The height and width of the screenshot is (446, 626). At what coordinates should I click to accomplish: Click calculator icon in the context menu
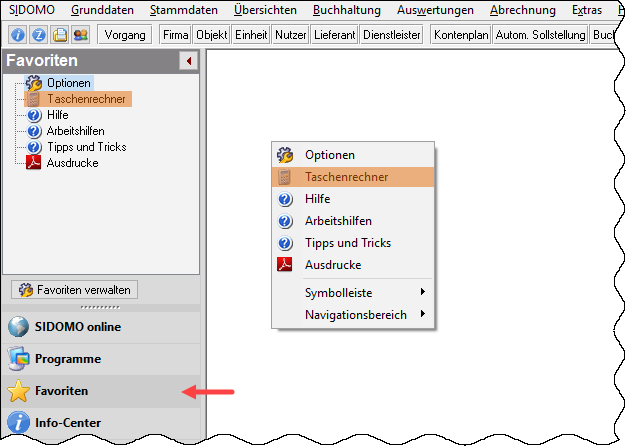tap(285, 177)
